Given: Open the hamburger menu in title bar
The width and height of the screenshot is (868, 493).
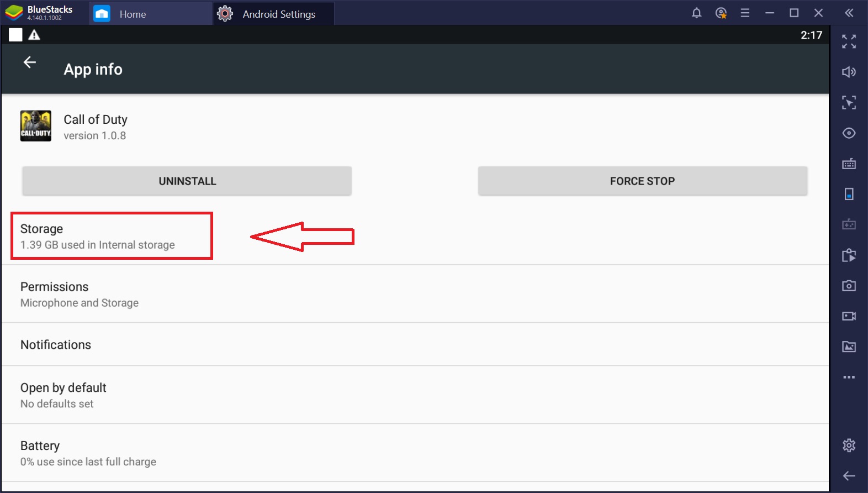Looking at the screenshot, I should pyautogui.click(x=745, y=13).
